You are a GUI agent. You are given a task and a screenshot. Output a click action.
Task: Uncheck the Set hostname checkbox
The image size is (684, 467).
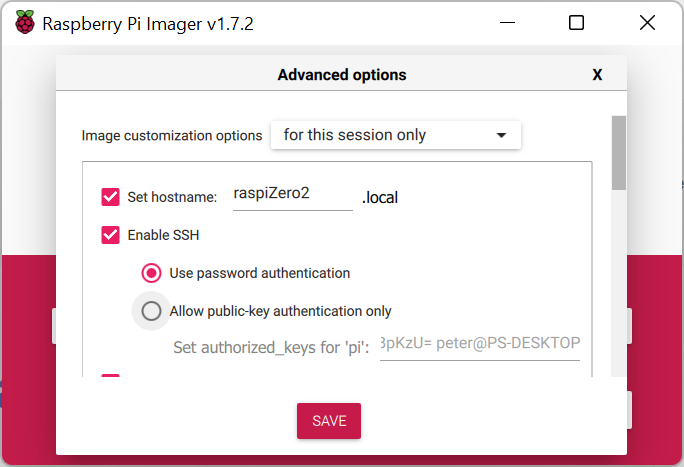pos(110,197)
